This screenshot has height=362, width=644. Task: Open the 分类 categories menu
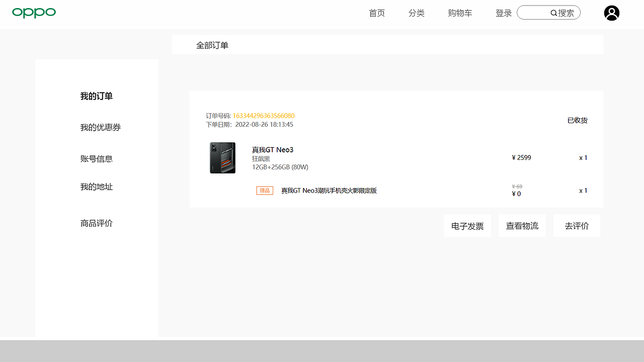pos(417,13)
